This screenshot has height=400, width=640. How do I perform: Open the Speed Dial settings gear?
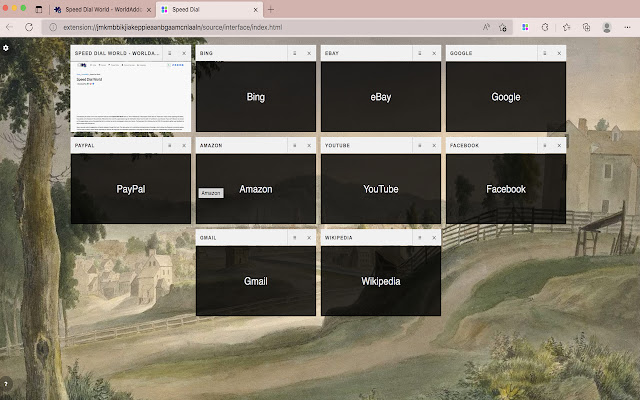click(x=5, y=47)
